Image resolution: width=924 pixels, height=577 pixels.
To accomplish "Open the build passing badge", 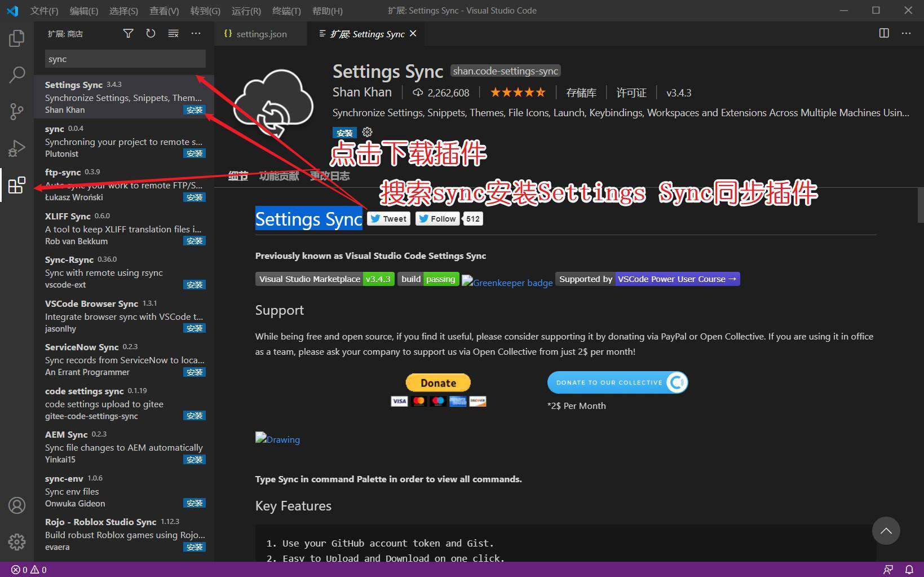I will pyautogui.click(x=428, y=279).
